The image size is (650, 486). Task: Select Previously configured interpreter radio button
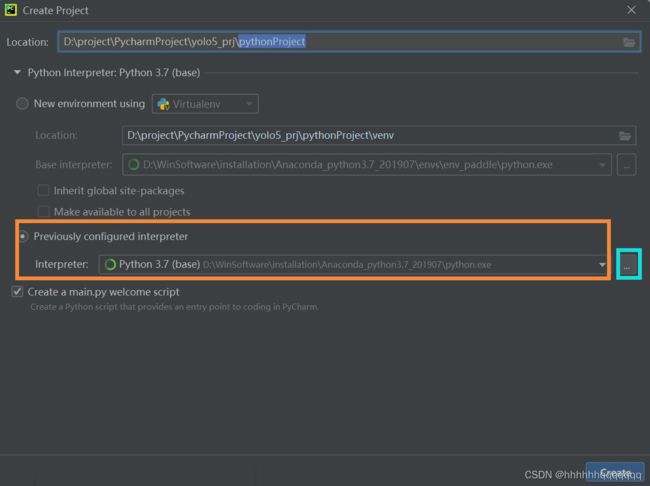pyautogui.click(x=23, y=236)
